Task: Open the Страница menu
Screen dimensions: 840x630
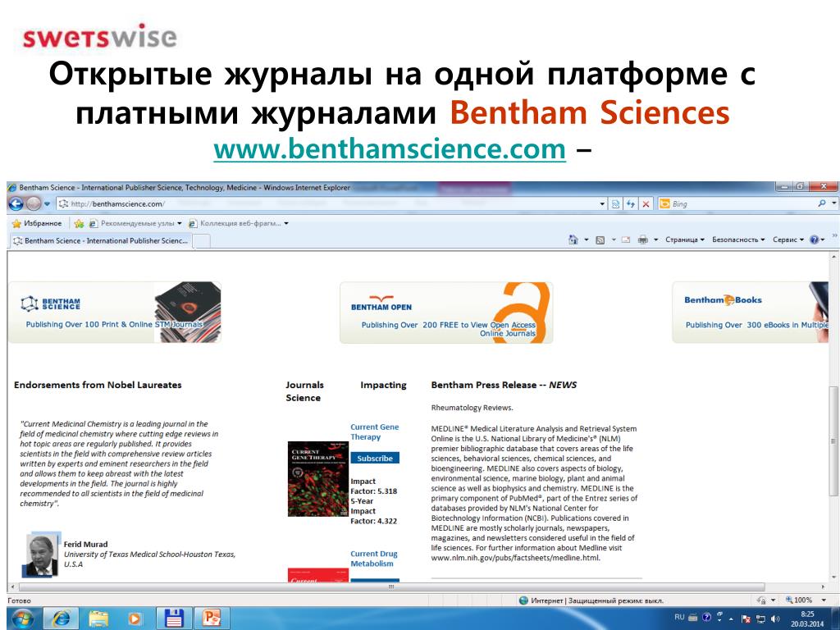Action: click(685, 240)
